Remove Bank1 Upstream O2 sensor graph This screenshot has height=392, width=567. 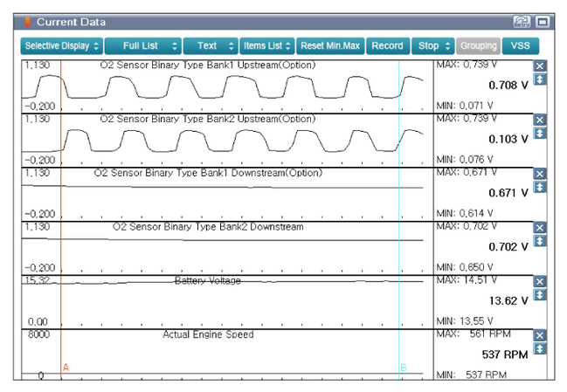(540, 65)
